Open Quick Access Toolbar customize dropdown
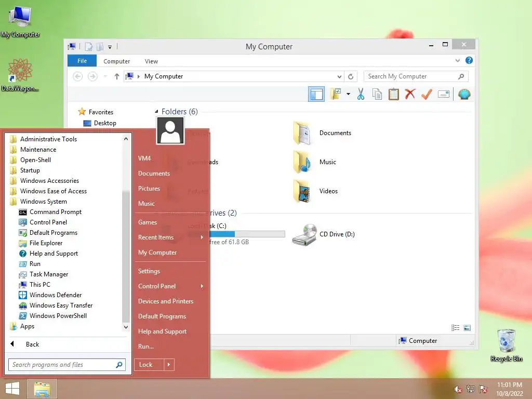This screenshot has width=532, height=399. [x=110, y=47]
